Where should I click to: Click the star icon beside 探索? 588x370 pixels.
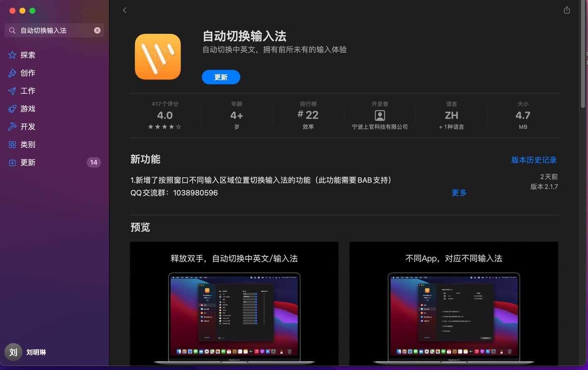click(x=12, y=55)
